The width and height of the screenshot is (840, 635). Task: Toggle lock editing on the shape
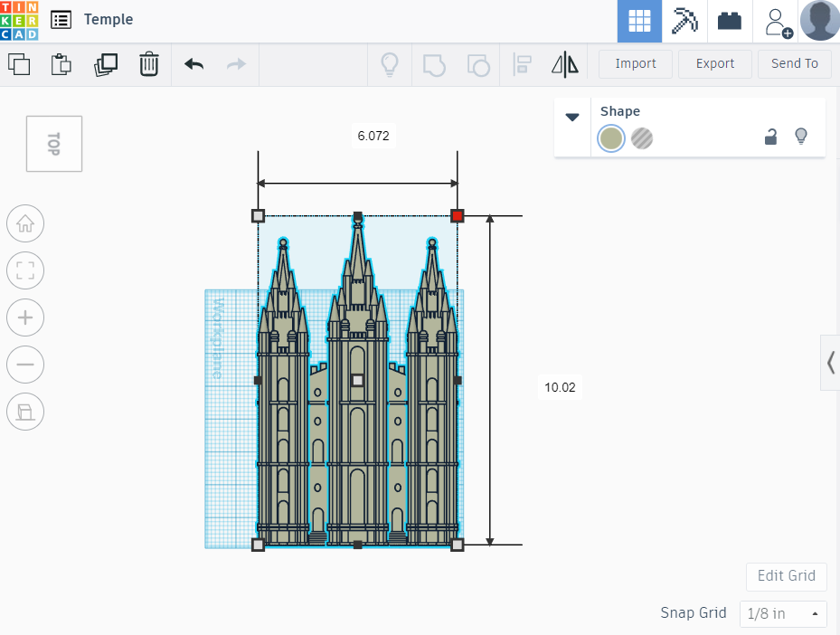point(770,137)
